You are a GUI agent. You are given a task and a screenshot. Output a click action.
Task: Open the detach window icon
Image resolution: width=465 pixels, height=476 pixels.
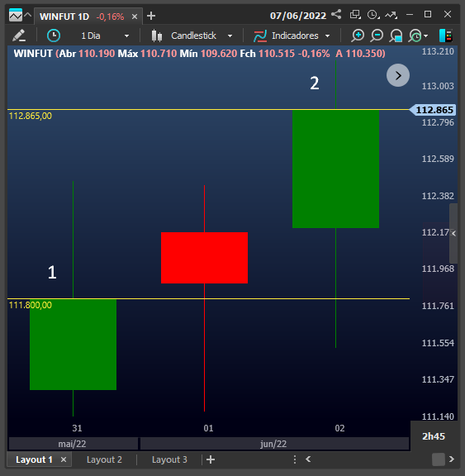click(x=355, y=14)
